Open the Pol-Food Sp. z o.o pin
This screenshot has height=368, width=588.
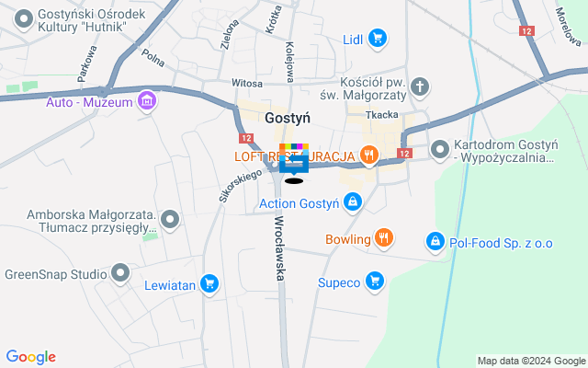[435, 241]
